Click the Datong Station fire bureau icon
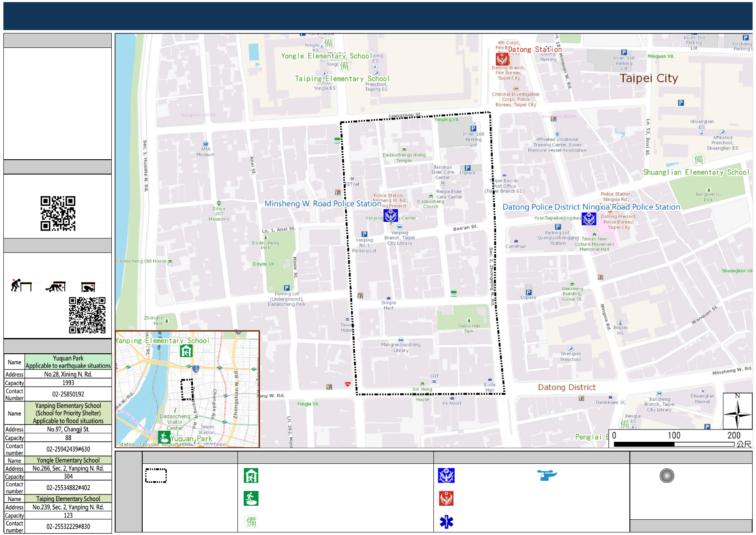 [502, 58]
